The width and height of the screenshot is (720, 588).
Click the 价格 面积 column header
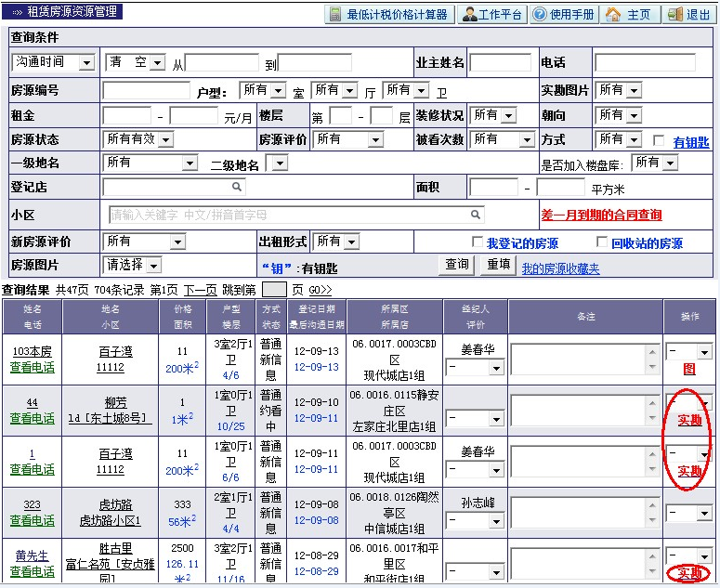coord(183,316)
